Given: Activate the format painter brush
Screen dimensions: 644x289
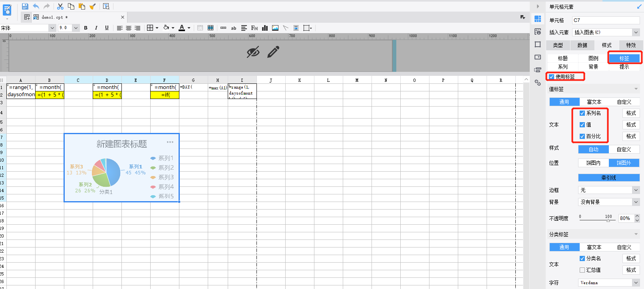Looking at the screenshot, I should coord(93,6).
